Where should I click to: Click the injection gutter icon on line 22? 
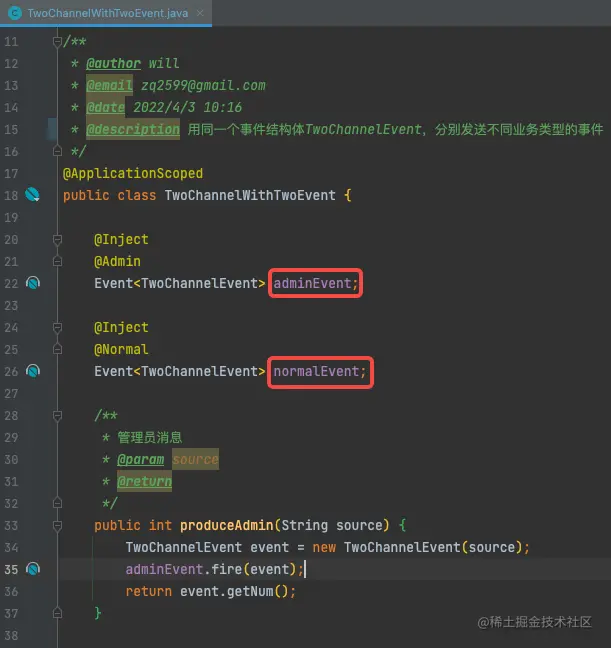[33, 283]
